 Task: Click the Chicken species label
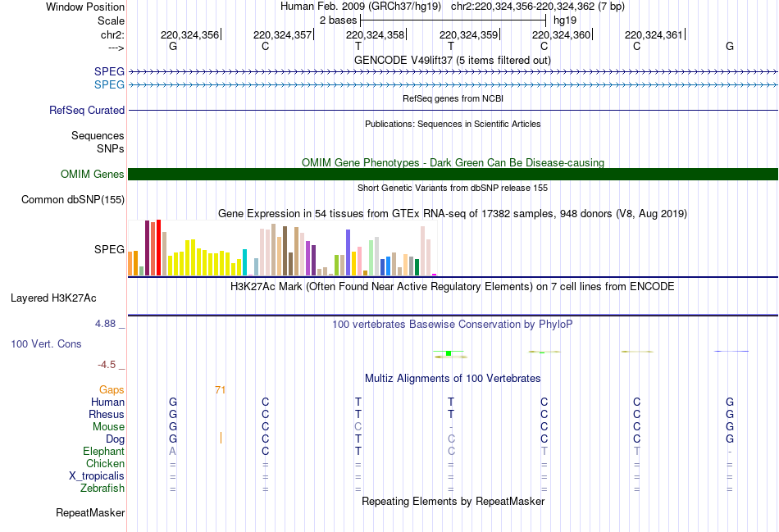(105, 463)
